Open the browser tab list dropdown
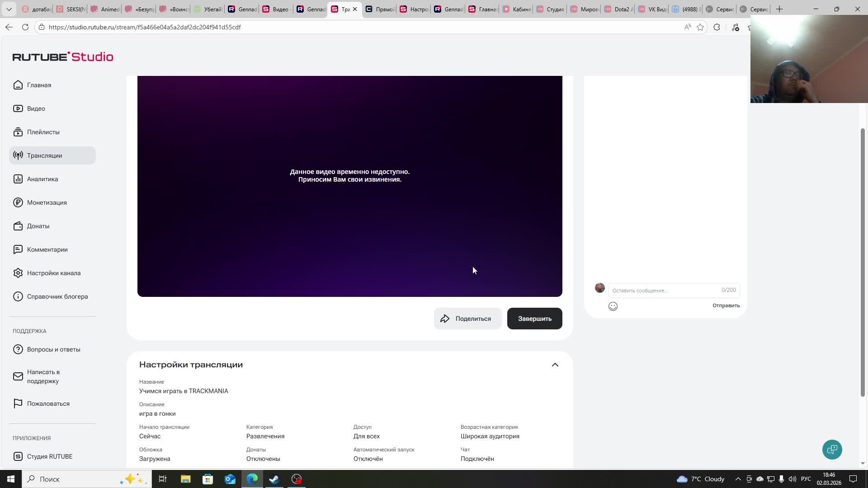This screenshot has height=488, width=868. tap(9, 9)
